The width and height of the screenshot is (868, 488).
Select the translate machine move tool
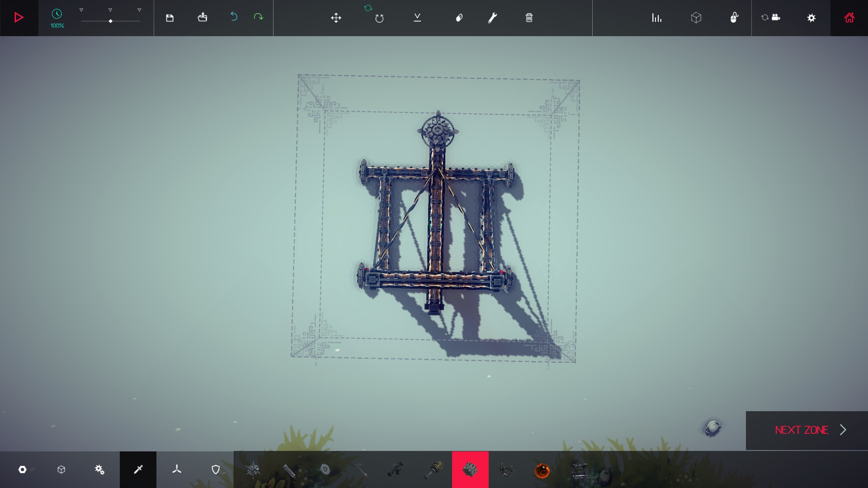[336, 18]
